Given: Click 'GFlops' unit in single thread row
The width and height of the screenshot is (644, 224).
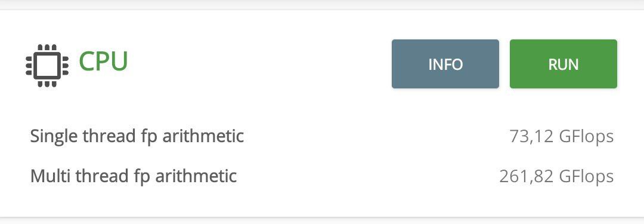Looking at the screenshot, I should pyautogui.click(x=587, y=136).
